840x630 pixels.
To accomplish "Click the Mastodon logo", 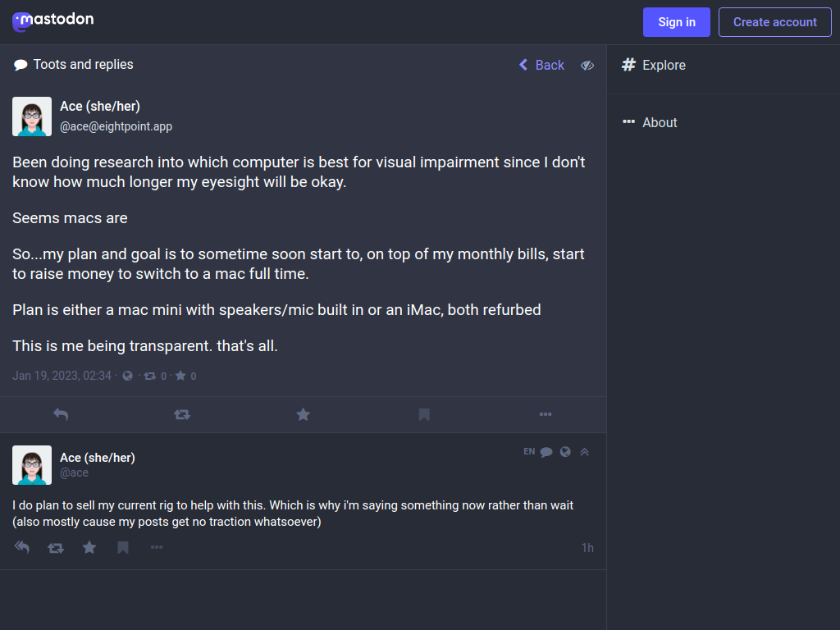I will coord(53,21).
